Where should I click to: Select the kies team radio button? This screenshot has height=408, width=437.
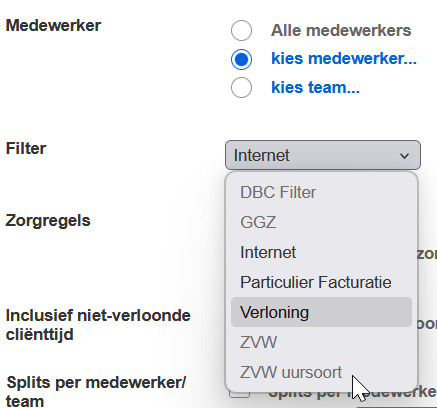coord(241,88)
